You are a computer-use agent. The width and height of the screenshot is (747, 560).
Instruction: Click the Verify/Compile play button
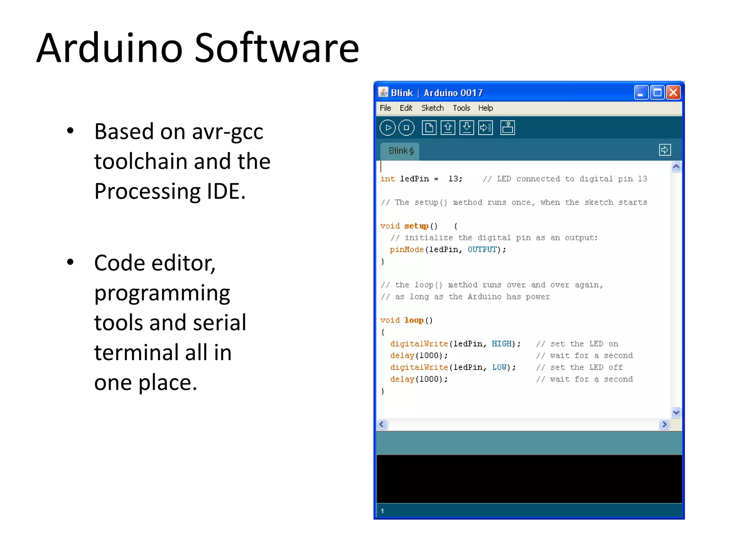(387, 128)
